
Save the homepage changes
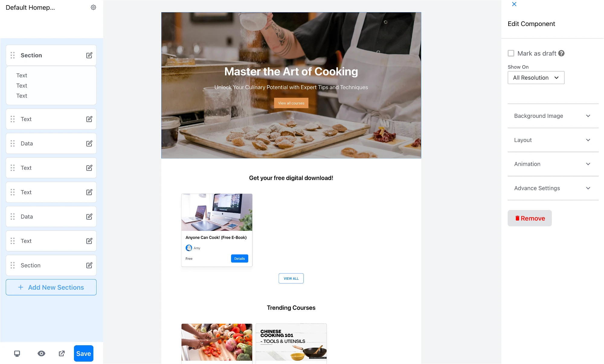84,353
